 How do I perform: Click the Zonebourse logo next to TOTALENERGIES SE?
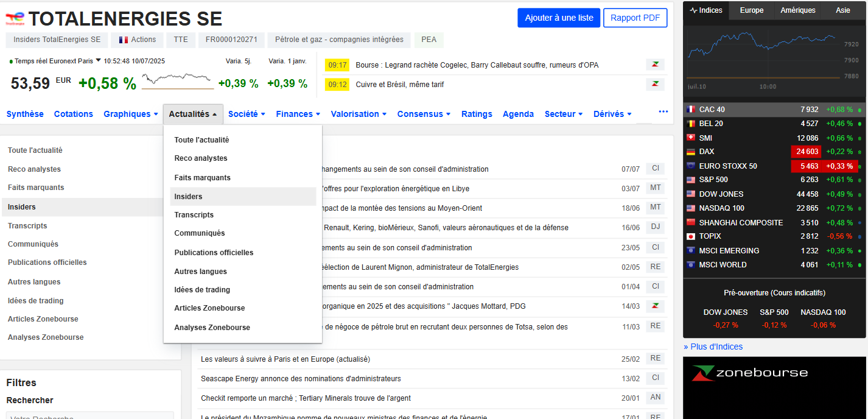(14, 17)
